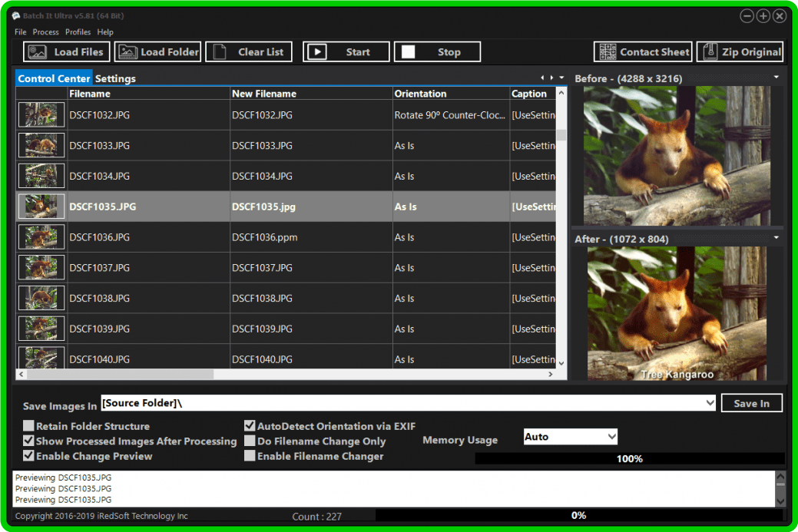Click the Before preview kangaroo image
This screenshot has width=798, height=532.
coord(677,156)
